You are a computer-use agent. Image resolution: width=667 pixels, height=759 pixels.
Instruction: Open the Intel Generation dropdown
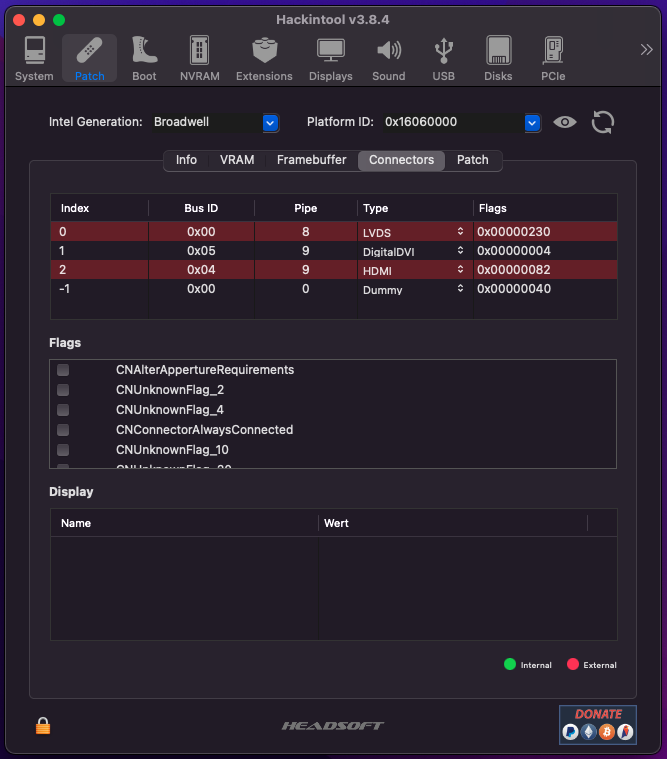(x=270, y=123)
